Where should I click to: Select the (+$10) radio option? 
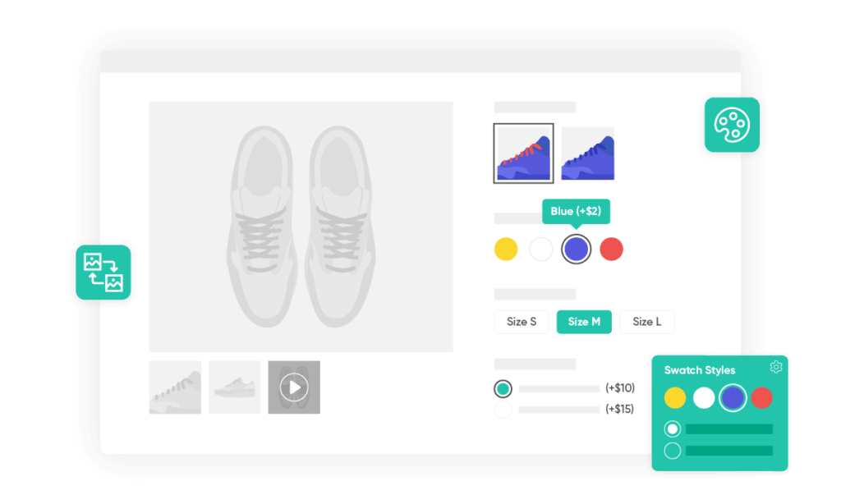[503, 389]
